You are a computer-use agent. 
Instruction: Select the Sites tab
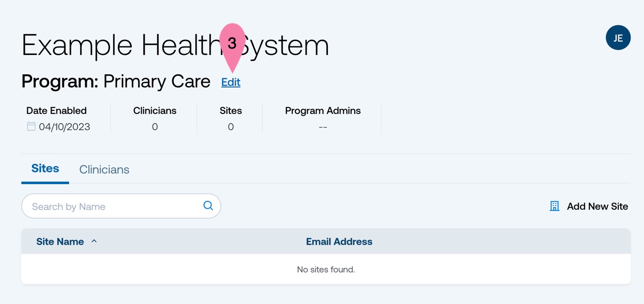45,168
